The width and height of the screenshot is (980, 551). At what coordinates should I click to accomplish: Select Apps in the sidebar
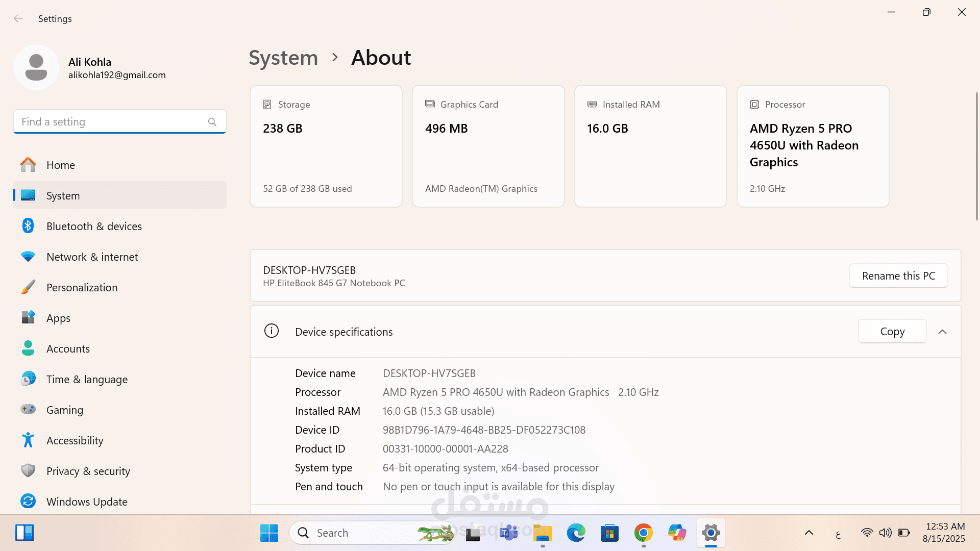click(x=119, y=318)
